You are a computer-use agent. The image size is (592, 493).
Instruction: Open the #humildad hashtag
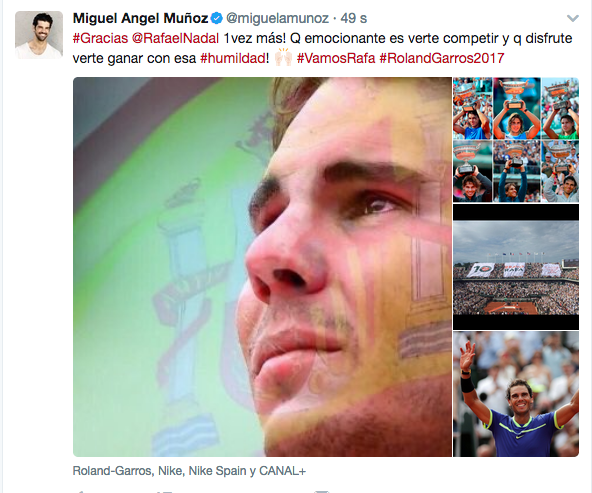[x=233, y=58]
